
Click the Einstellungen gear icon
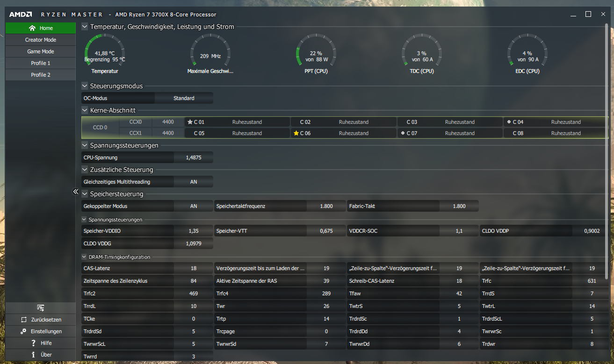[23, 331]
